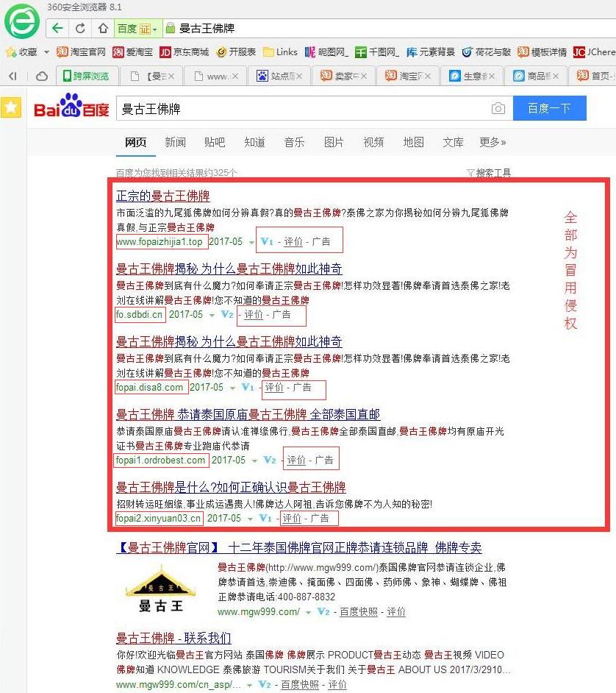The height and width of the screenshot is (693, 616).
Task: Expand 更多 search categories
Action: point(493,142)
